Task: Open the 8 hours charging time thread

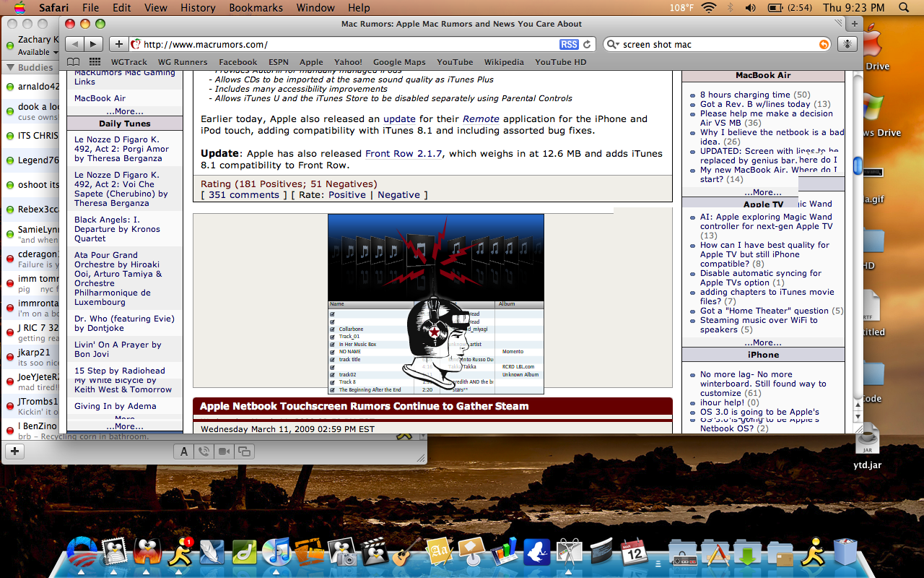Action: (745, 95)
